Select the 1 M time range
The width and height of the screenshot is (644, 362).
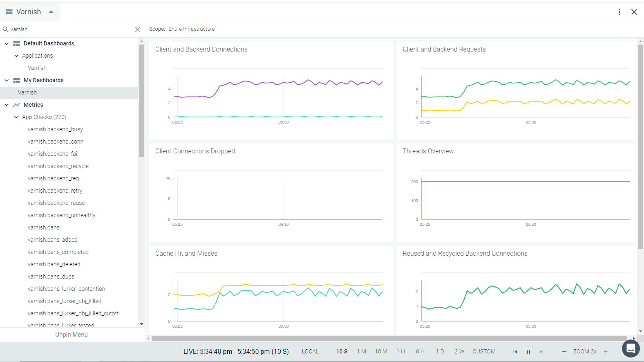361,352
